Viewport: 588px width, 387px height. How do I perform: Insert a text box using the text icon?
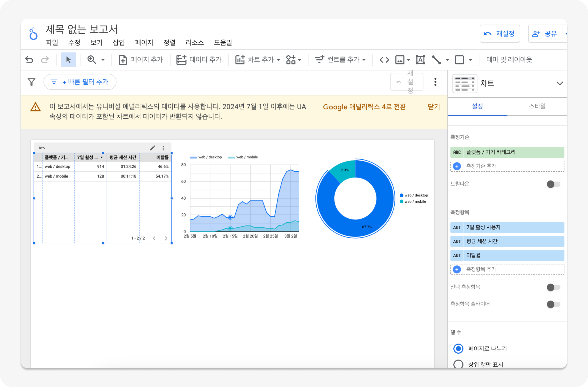tap(420, 60)
